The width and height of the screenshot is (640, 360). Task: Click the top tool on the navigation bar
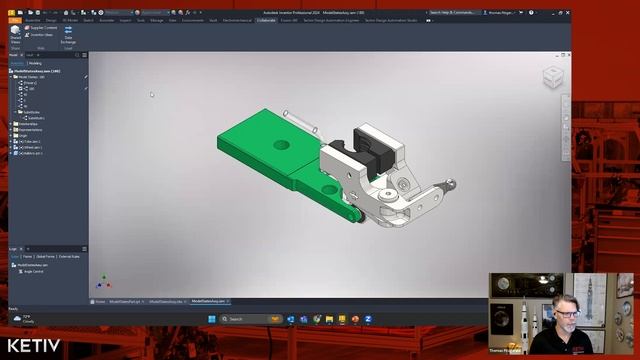click(x=566, y=104)
